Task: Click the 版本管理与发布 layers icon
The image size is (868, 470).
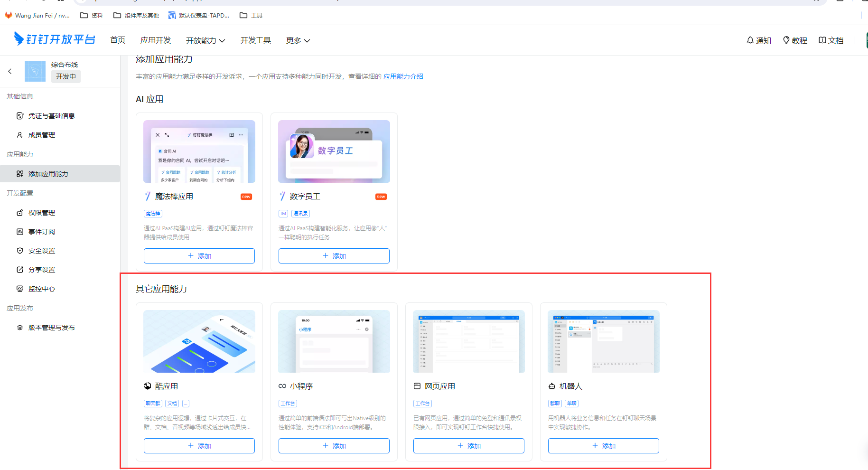Action: pyautogui.click(x=20, y=328)
